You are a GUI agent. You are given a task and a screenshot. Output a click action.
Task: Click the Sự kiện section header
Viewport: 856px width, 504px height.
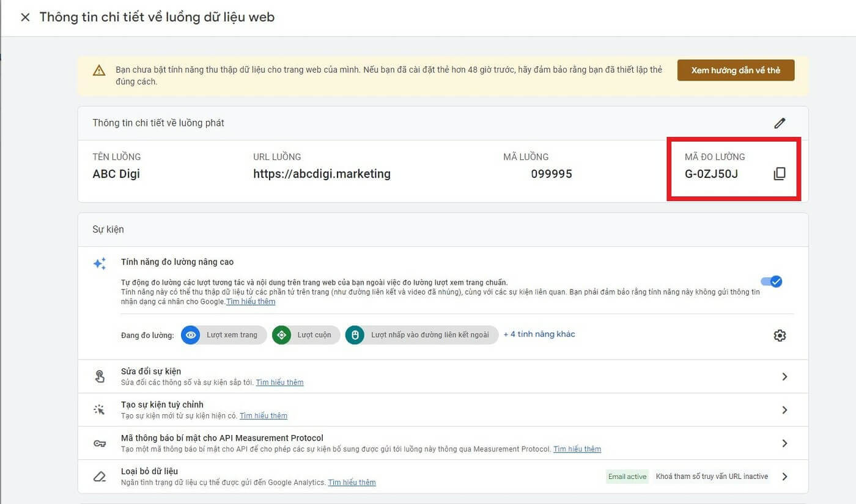click(108, 230)
